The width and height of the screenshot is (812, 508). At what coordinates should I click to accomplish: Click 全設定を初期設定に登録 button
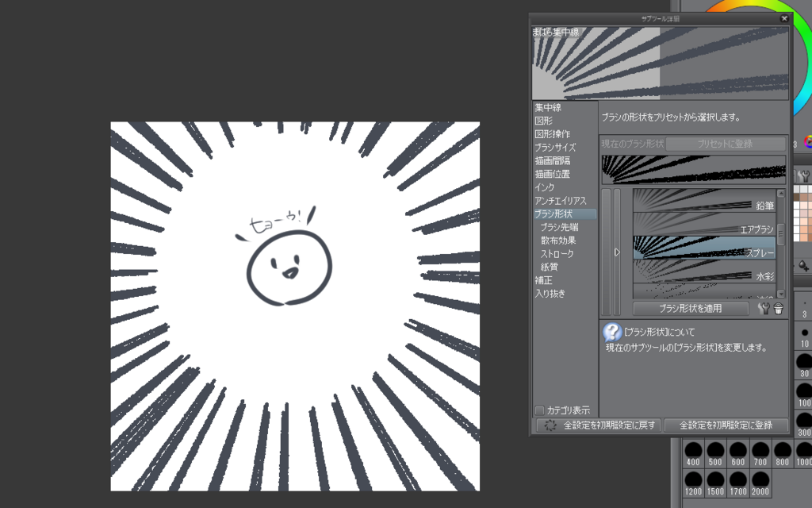[x=726, y=425]
